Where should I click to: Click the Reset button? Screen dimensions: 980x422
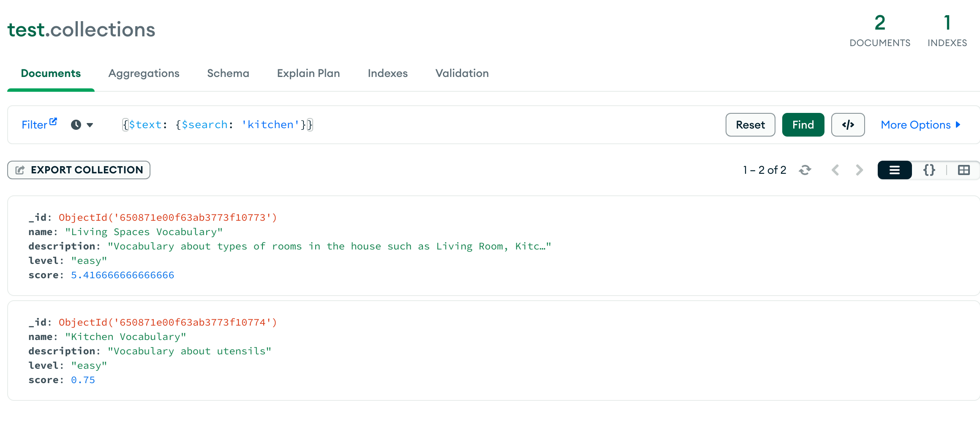[x=751, y=125]
